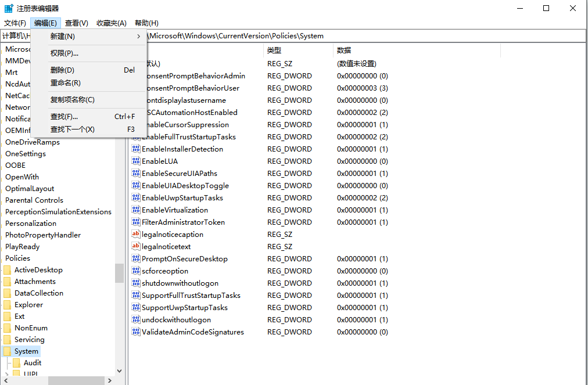Image resolution: width=588 pixels, height=385 pixels.
Task: Click the EnableSecureUIAPaths value icon
Action: point(136,173)
